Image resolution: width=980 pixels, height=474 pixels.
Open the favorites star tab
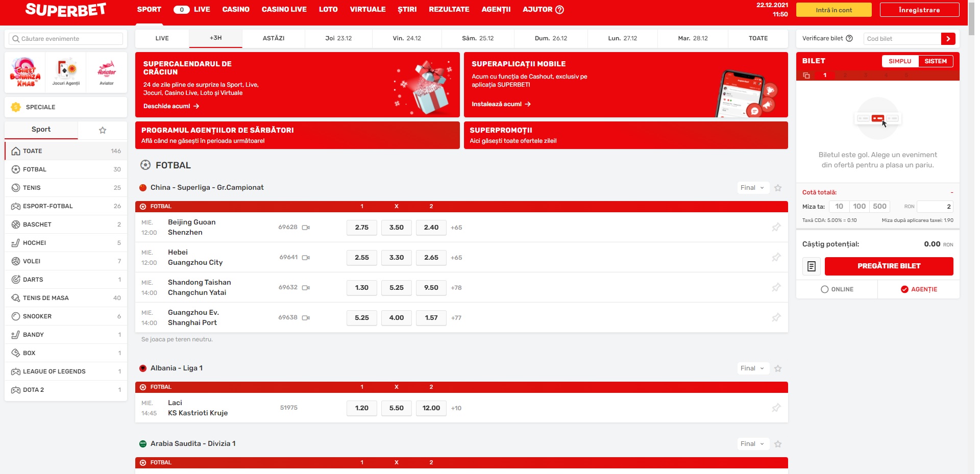(x=103, y=130)
